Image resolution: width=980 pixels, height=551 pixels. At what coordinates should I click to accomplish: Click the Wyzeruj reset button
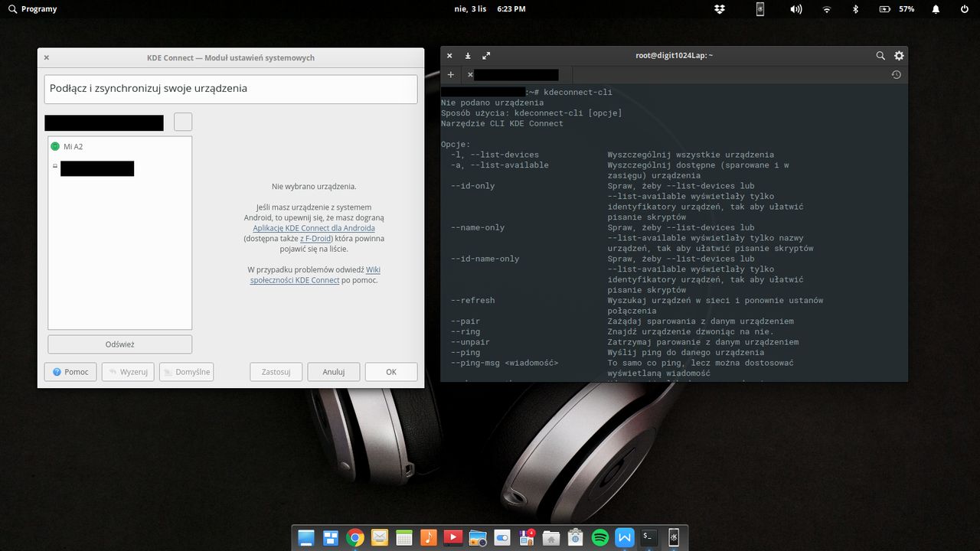click(128, 372)
